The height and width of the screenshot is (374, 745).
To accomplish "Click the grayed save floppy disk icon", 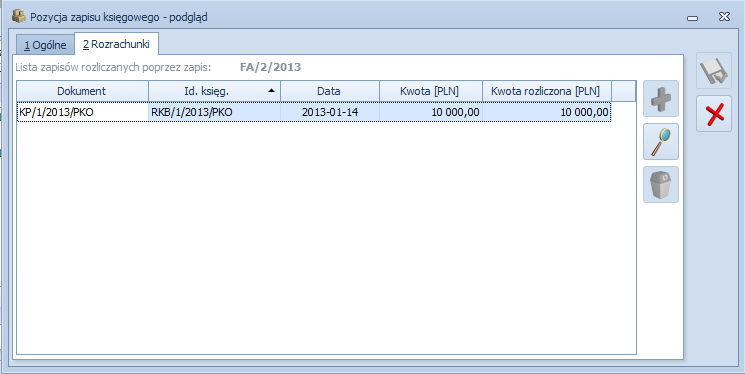I will click(714, 71).
